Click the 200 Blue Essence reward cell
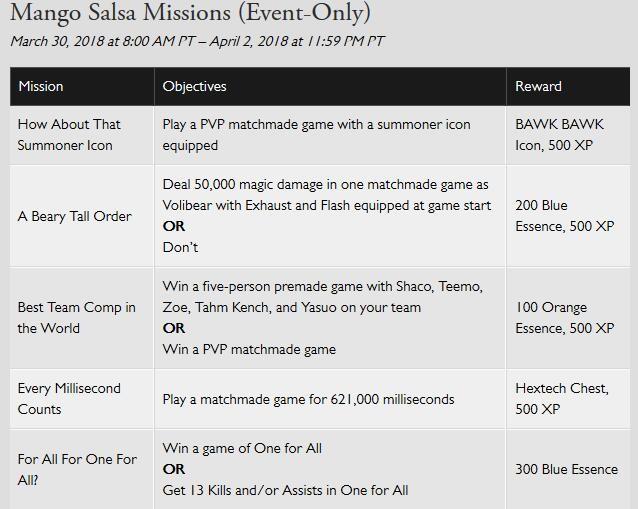 564,216
